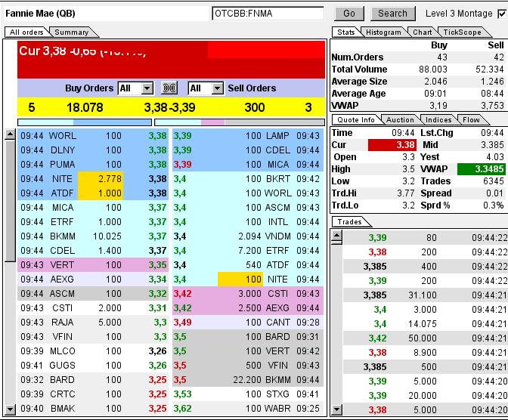Select the GUGS buy order row

point(93,366)
